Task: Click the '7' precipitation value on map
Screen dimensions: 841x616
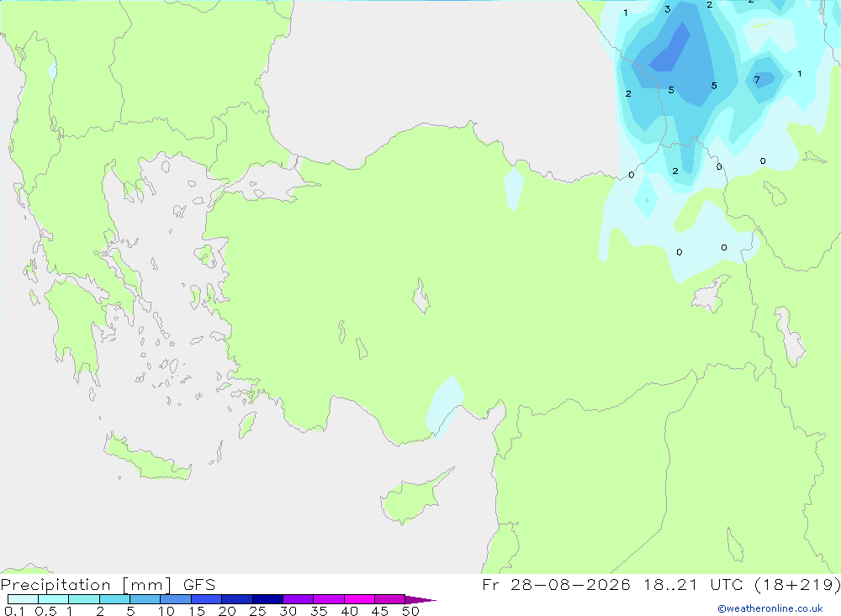Action: [757, 80]
